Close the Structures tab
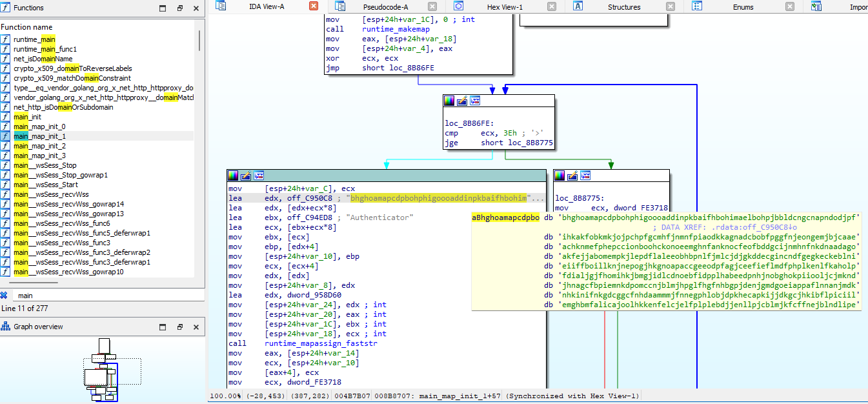Viewport: 868px width, 404px height. click(x=669, y=7)
